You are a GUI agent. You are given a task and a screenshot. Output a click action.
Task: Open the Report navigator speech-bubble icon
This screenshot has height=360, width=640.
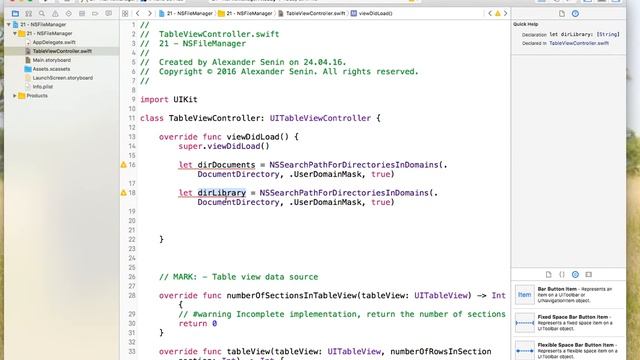click(109, 13)
